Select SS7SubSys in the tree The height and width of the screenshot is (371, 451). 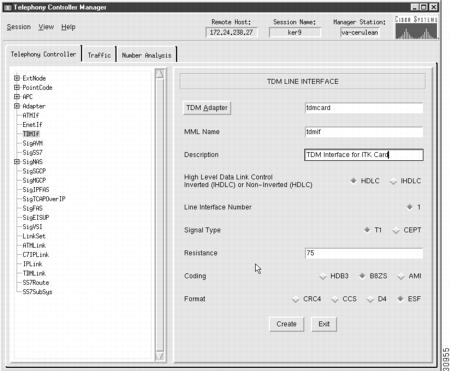(37, 292)
